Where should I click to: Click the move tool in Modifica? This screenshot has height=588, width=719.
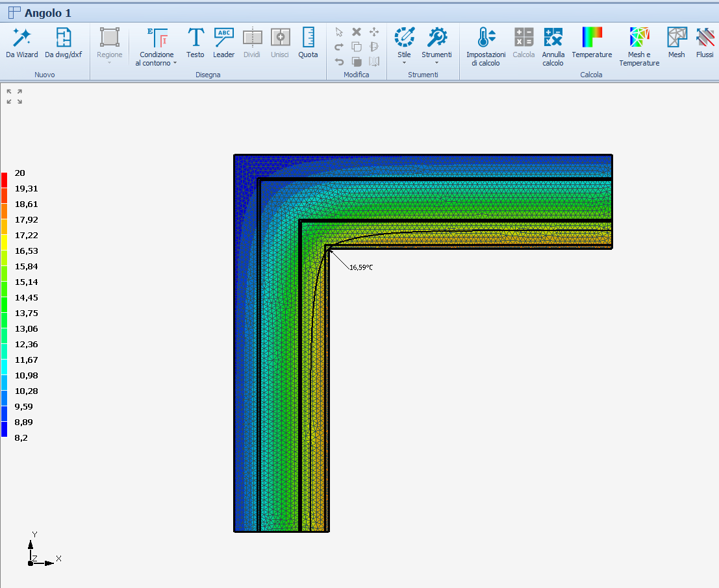point(373,32)
